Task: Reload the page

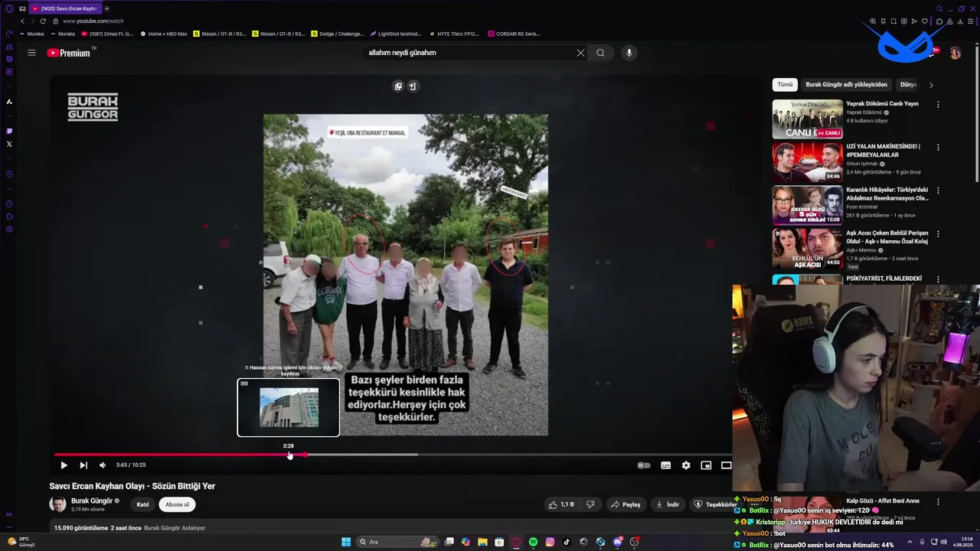Action: pyautogui.click(x=43, y=21)
